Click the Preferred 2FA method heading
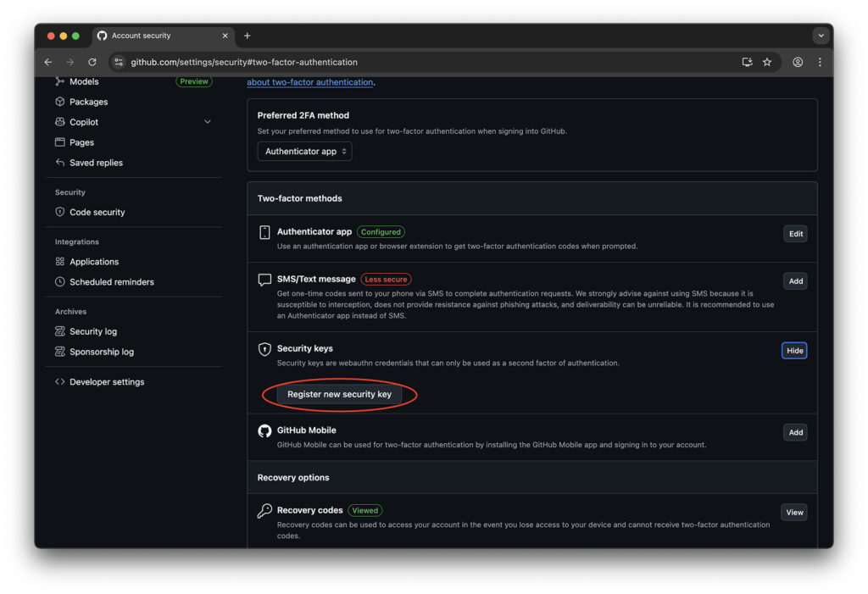 [303, 115]
